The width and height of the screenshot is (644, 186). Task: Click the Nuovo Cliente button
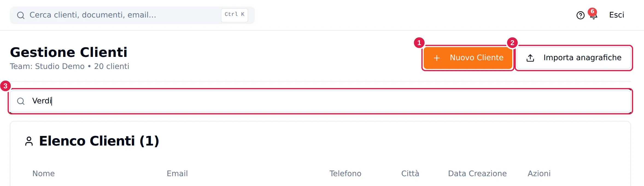pos(468,58)
